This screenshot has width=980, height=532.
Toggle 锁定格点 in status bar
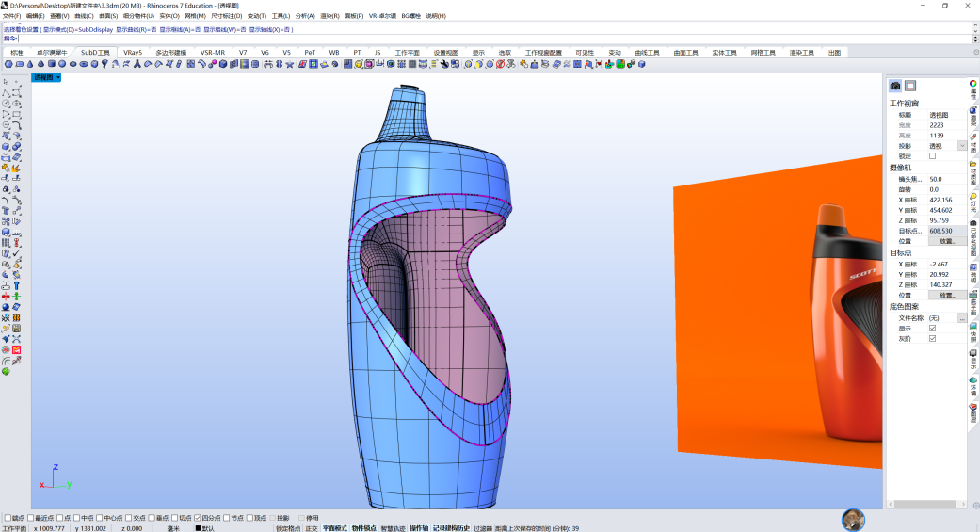point(288,528)
